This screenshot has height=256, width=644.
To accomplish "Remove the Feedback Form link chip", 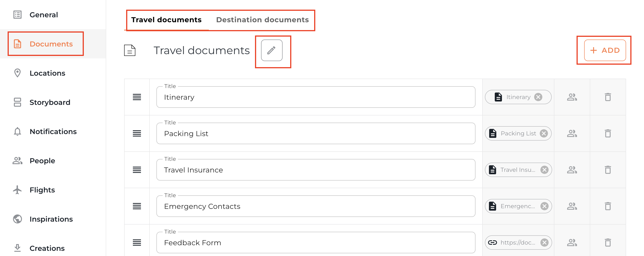I will [544, 243].
